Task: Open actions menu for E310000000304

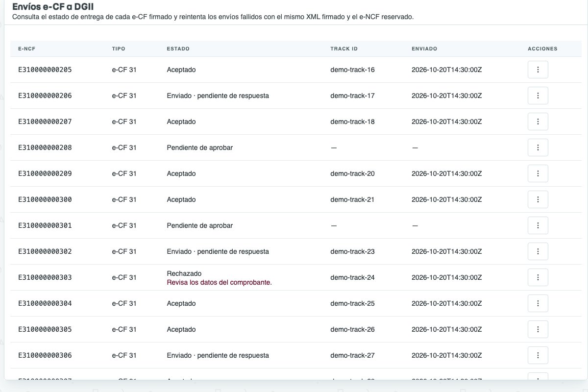Action: tap(538, 303)
